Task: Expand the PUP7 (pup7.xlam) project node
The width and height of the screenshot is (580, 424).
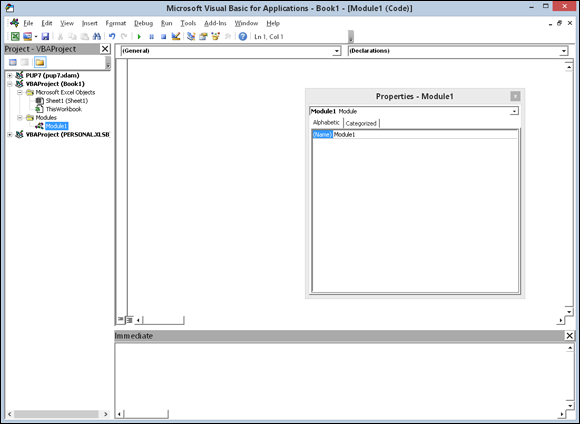Action: coord(10,75)
